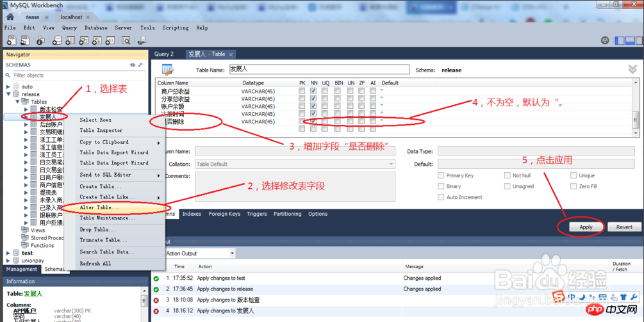Screen dimensions: 644x322
Task: Create a new SQL tab from toolbar
Action: point(12,40)
